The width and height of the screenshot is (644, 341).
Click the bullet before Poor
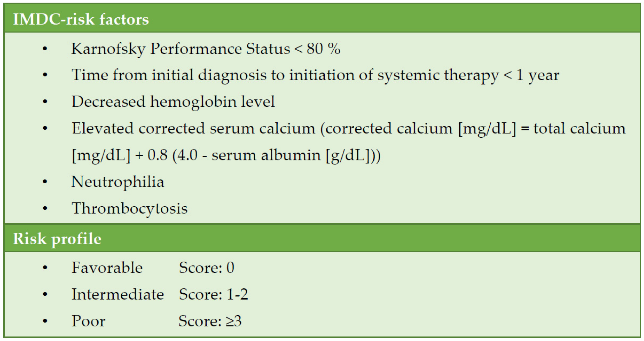tap(45, 321)
